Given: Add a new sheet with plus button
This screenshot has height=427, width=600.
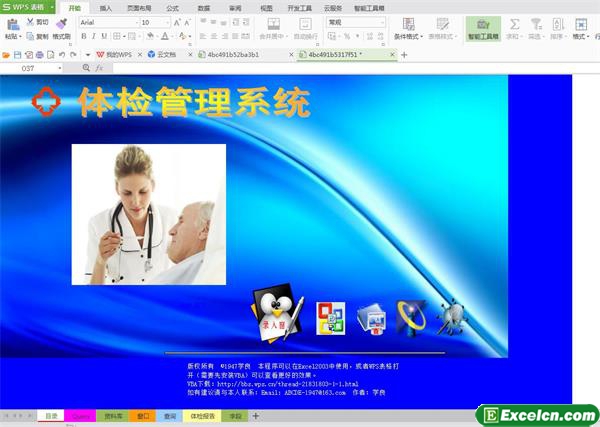Looking at the screenshot, I should tap(256, 416).
